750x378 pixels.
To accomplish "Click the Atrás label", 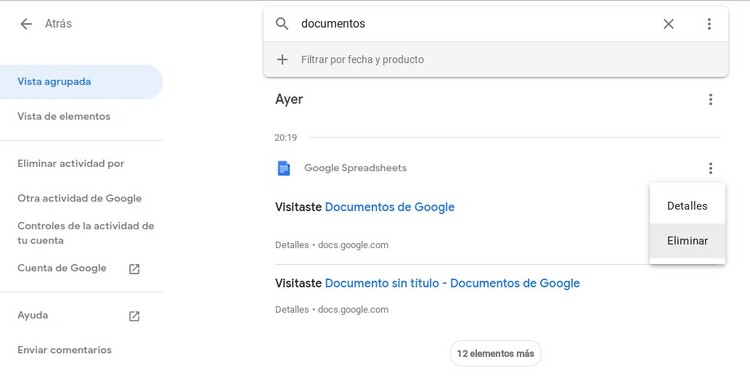I will point(58,23).
